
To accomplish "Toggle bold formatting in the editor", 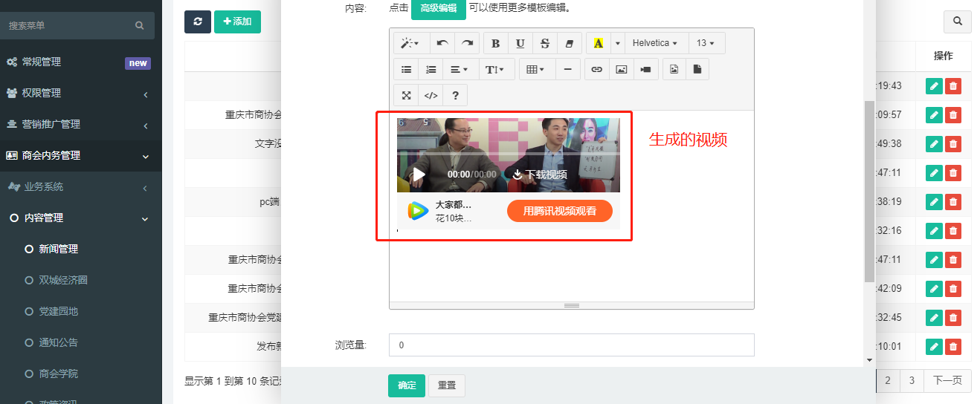I will [496, 43].
